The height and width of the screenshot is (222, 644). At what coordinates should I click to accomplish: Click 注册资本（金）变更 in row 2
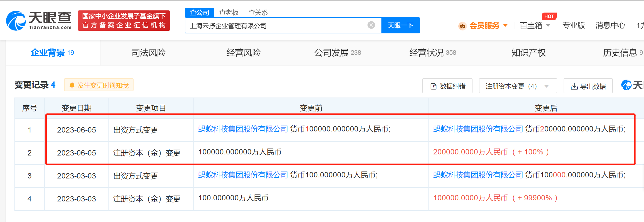coord(147,153)
